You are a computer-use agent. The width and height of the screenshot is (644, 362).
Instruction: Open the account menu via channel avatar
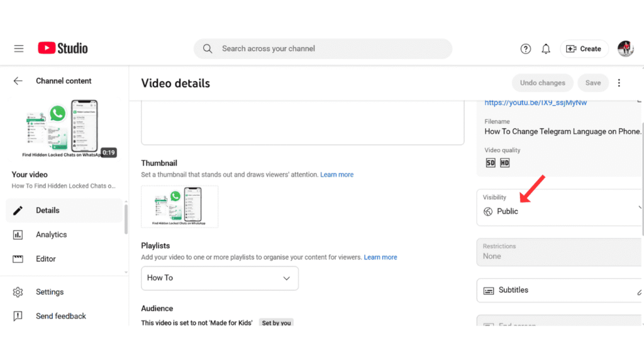point(626,48)
